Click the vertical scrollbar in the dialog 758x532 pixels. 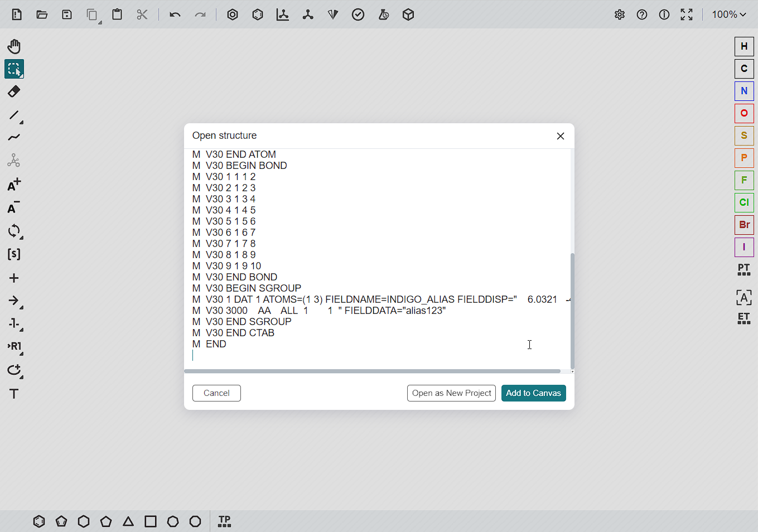[x=572, y=310]
